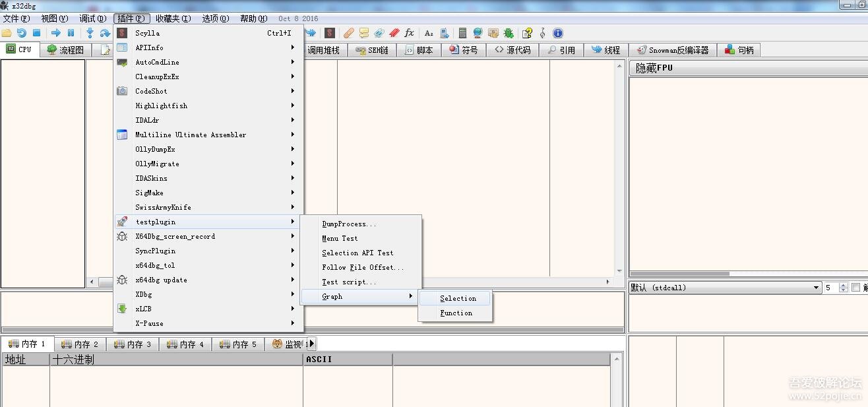Step into with the down-arrow icon
Screen dimensions: 868x407
90,33
